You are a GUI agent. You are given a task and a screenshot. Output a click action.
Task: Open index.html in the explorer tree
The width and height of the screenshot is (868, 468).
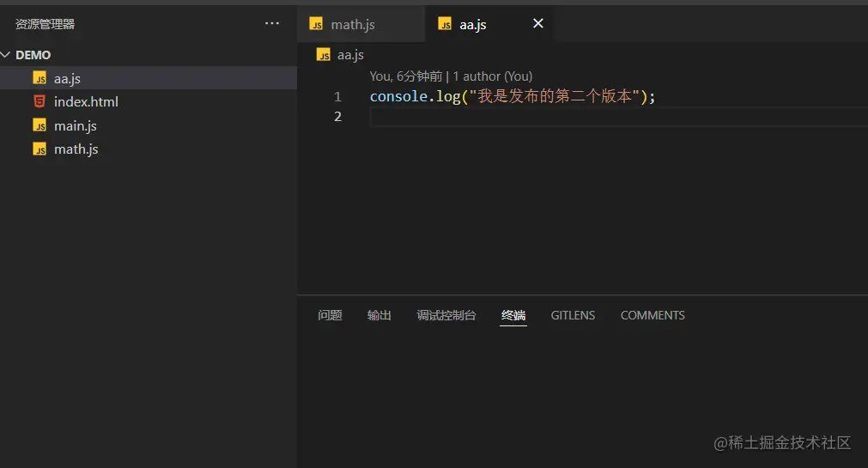[x=149, y=102]
